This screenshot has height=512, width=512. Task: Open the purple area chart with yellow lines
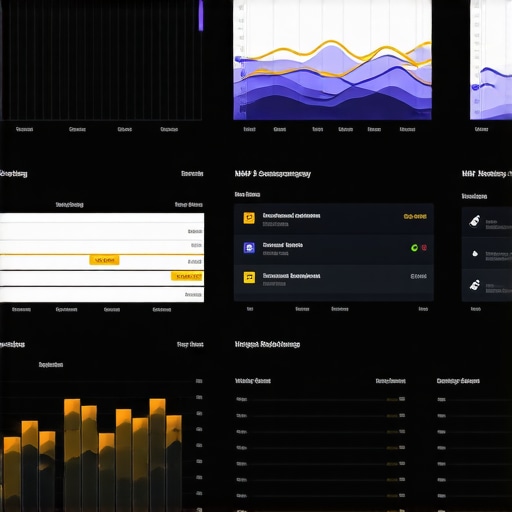coord(332,60)
